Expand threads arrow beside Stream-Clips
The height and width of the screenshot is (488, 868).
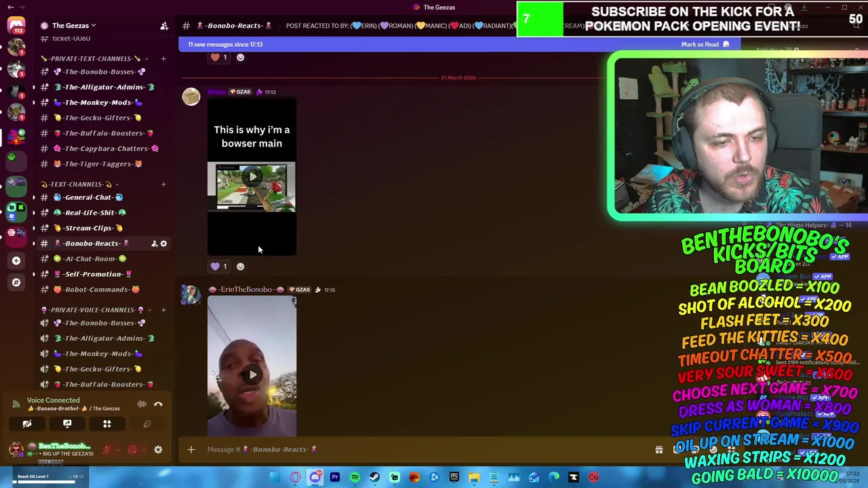point(33,228)
